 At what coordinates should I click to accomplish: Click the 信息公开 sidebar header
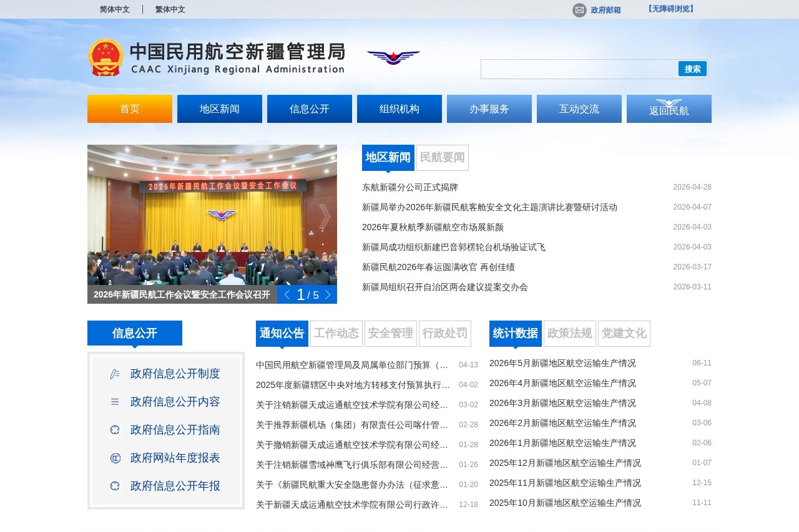[x=135, y=333]
